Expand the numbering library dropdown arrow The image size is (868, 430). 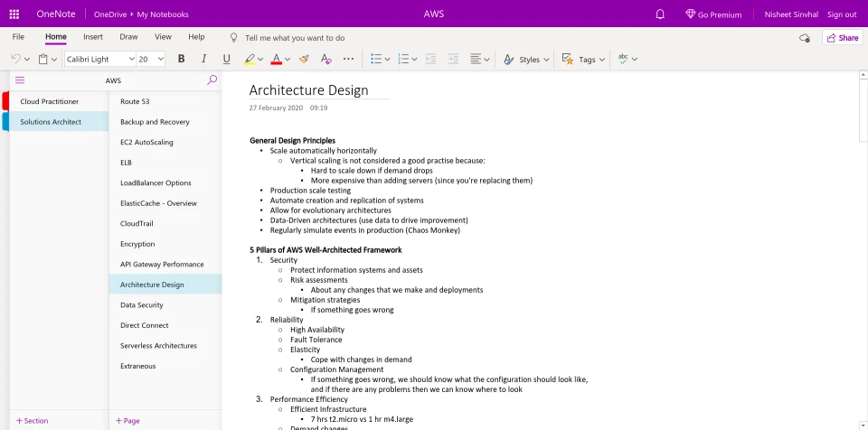tap(414, 60)
